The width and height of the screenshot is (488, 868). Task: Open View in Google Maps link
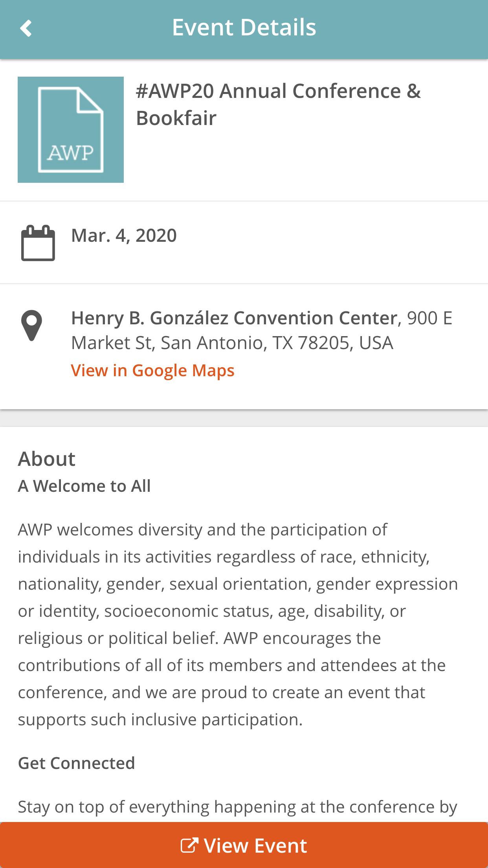(152, 370)
